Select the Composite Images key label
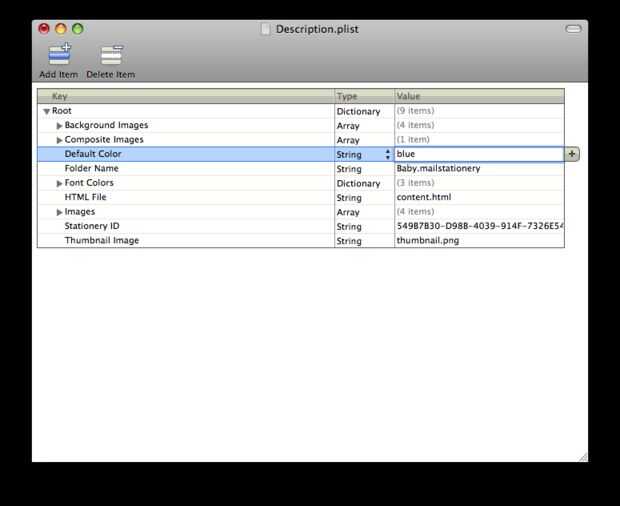620x506 pixels. [x=104, y=140]
